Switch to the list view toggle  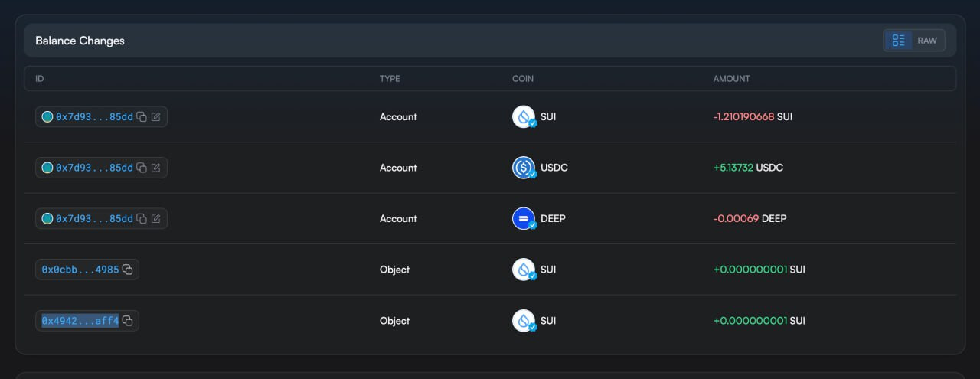tap(899, 41)
